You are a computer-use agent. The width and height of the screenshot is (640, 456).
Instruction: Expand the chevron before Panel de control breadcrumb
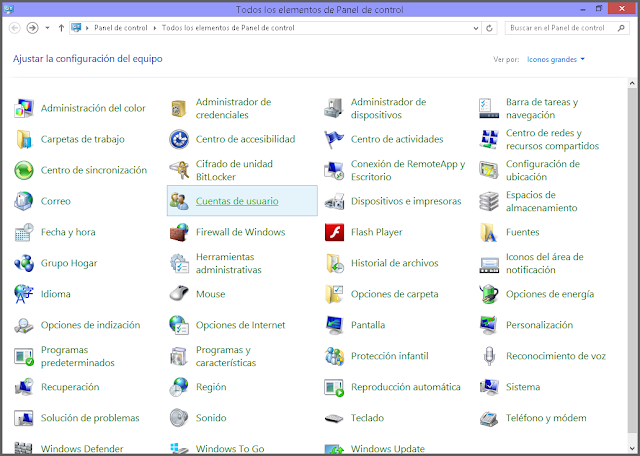coord(87,28)
